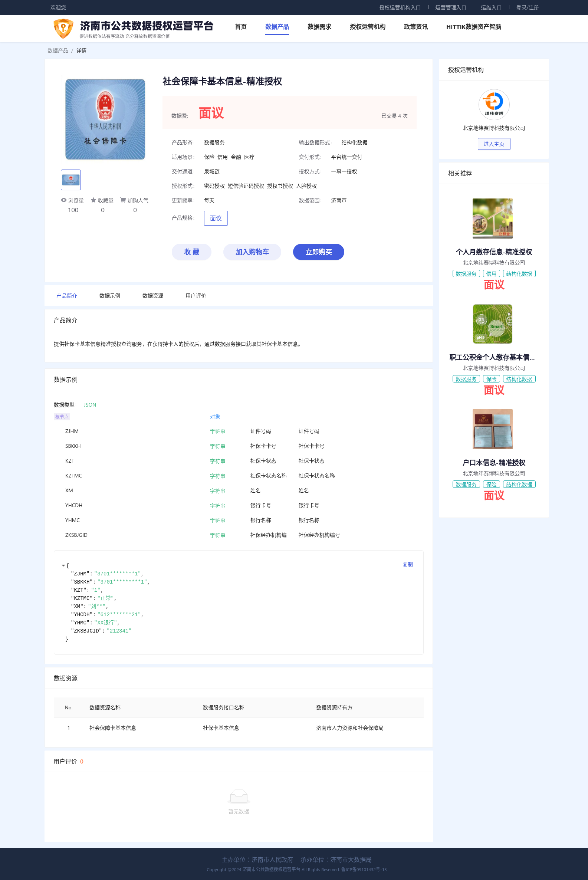Click 户口本信息-精准授权 title
This screenshot has height=880, width=588.
[493, 463]
